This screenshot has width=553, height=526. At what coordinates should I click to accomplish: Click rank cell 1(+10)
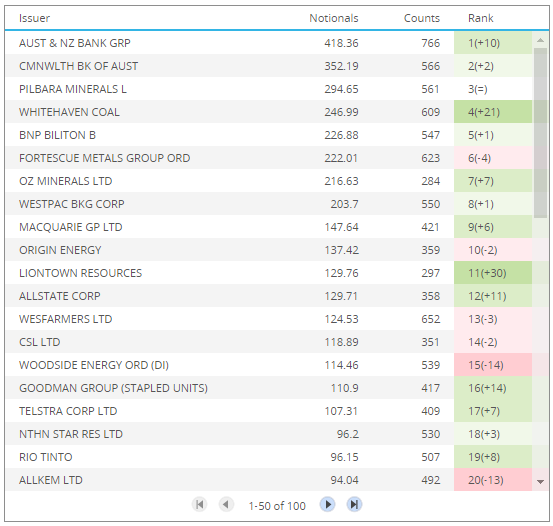493,43
